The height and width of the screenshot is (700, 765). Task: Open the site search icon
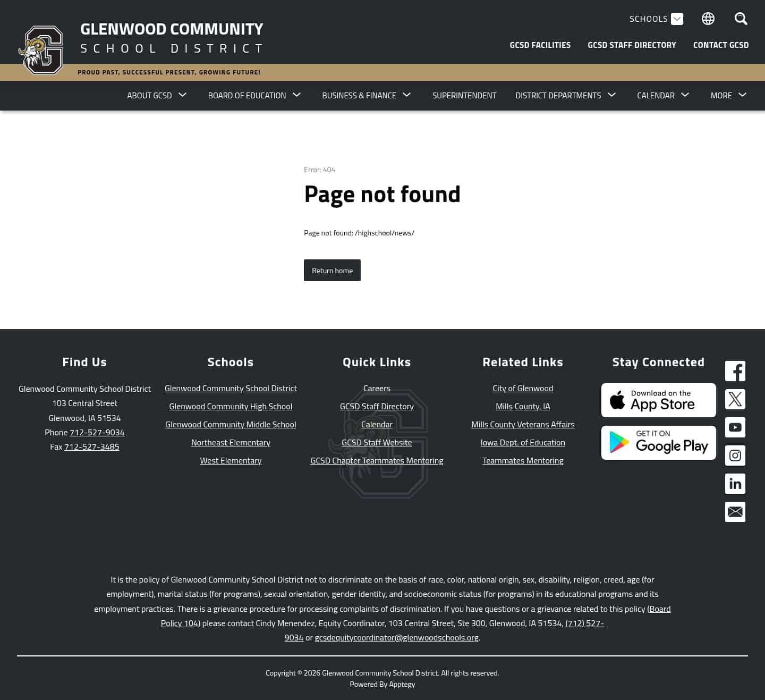pyautogui.click(x=741, y=19)
